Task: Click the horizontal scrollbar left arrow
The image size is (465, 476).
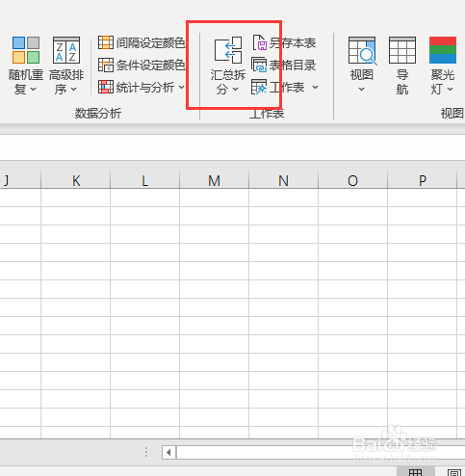Action: pyautogui.click(x=168, y=453)
